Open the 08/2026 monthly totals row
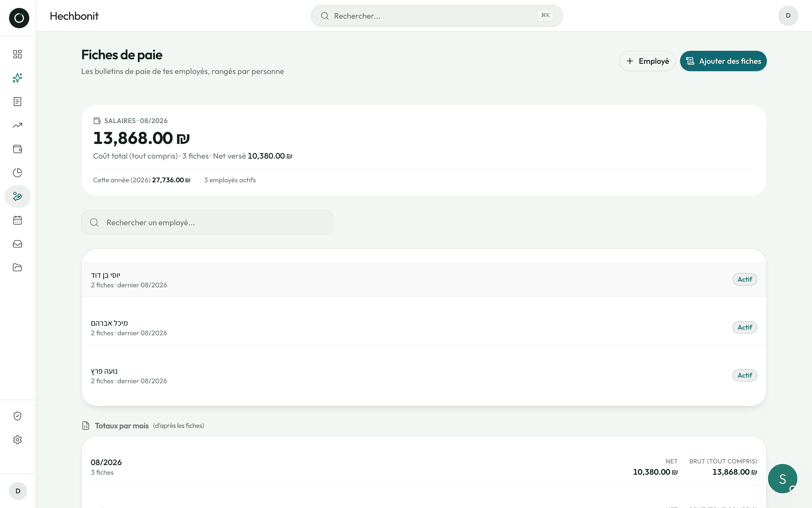The width and height of the screenshot is (812, 508). coord(424,467)
